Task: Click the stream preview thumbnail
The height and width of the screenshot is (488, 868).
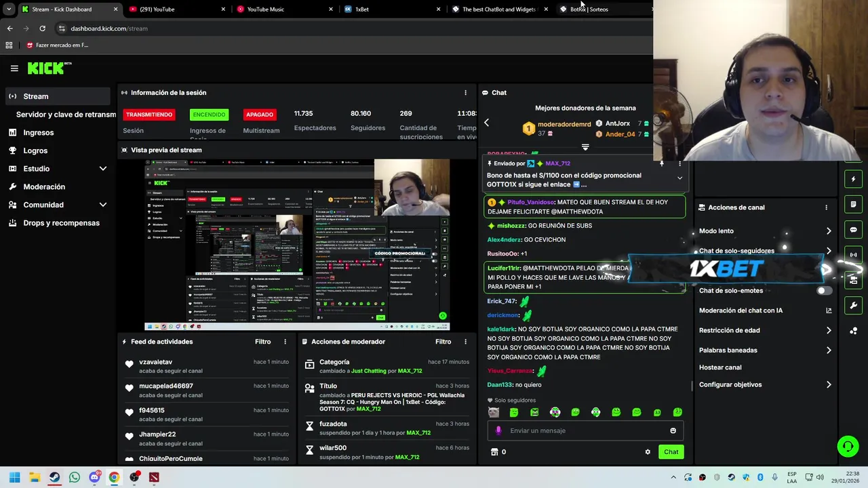Action: [x=297, y=245]
